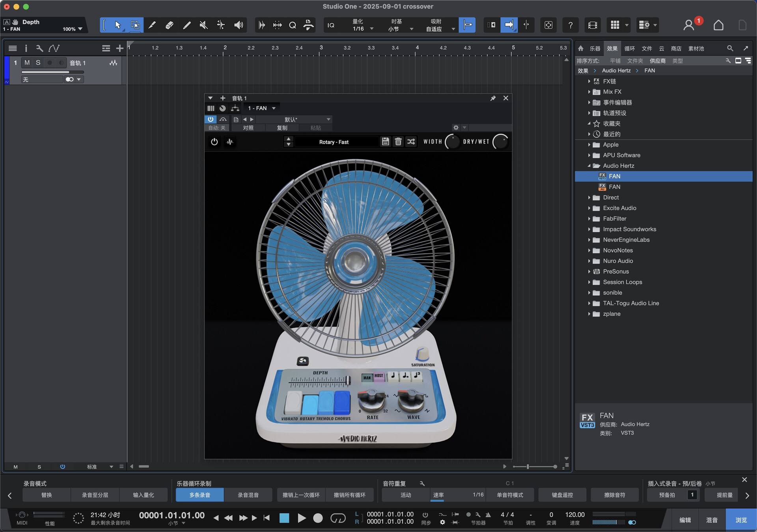Adjust the DEPTH slider on fan
The image size is (757, 532).
[348, 381]
